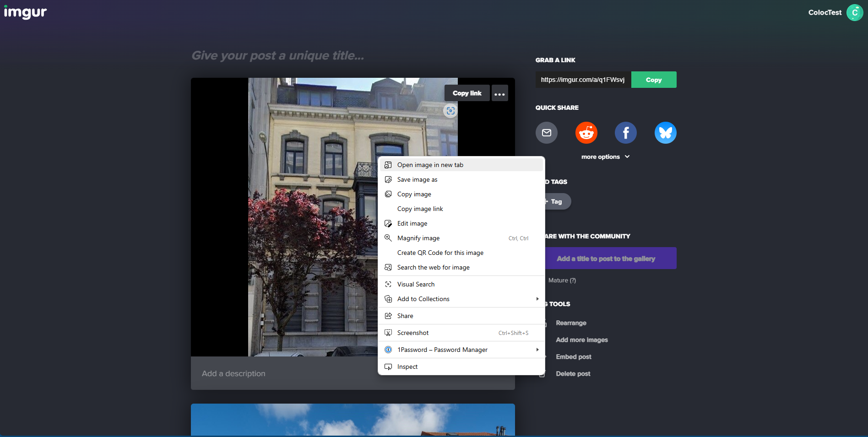Share the post on Reddit
Viewport: 868px width, 437px height.
(586, 133)
